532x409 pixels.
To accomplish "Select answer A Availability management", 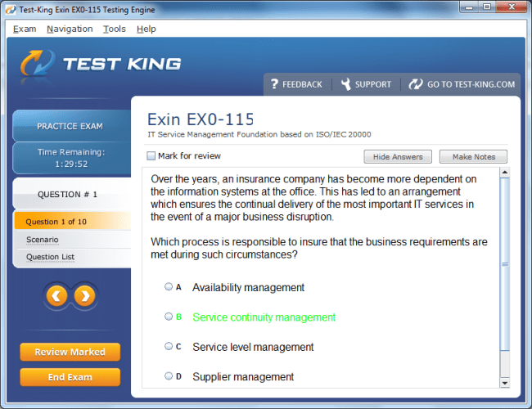I will tap(169, 287).
